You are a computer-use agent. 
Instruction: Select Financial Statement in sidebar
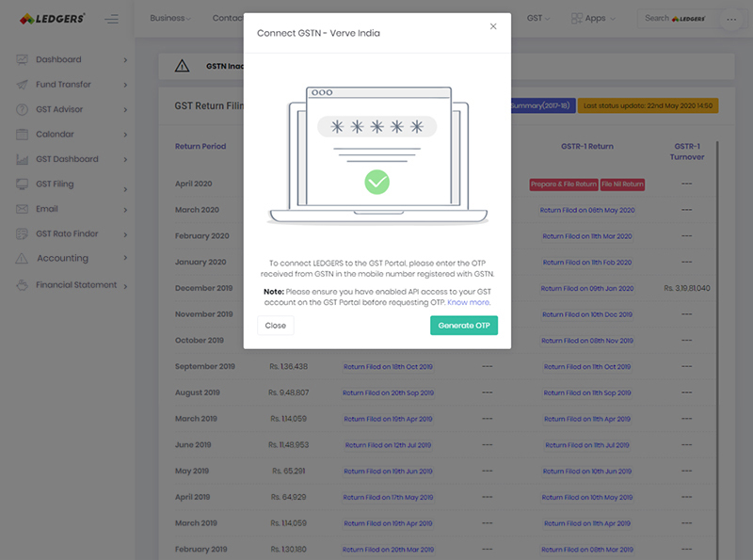pyautogui.click(x=76, y=285)
